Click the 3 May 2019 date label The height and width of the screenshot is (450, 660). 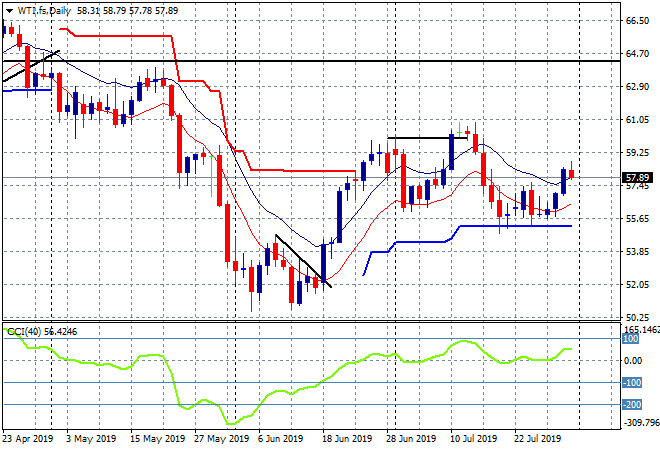click(91, 439)
